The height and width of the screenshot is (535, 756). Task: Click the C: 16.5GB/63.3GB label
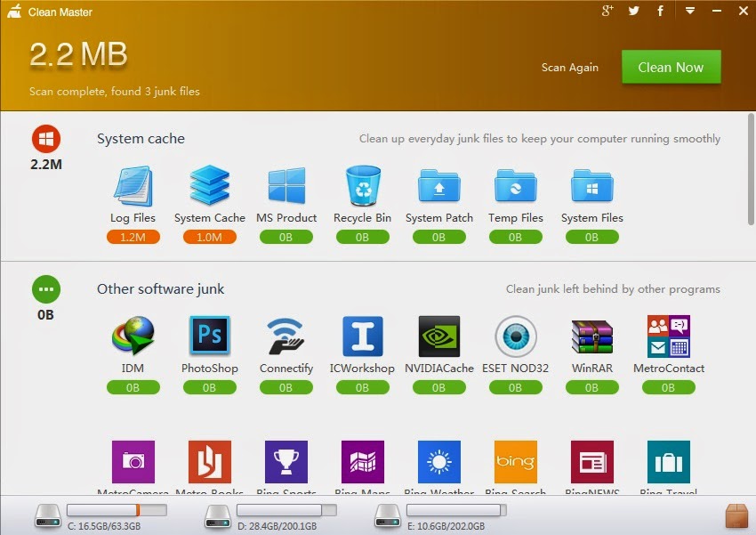104,526
